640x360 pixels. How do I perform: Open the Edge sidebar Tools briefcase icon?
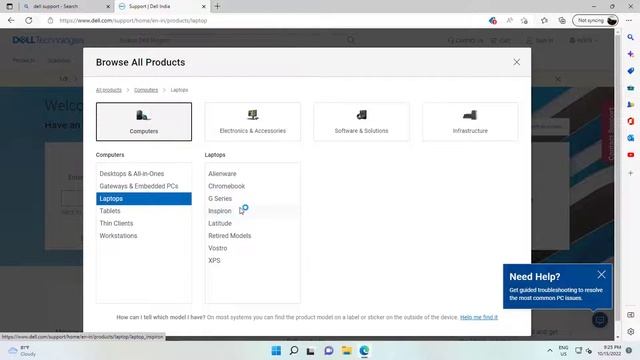click(631, 88)
